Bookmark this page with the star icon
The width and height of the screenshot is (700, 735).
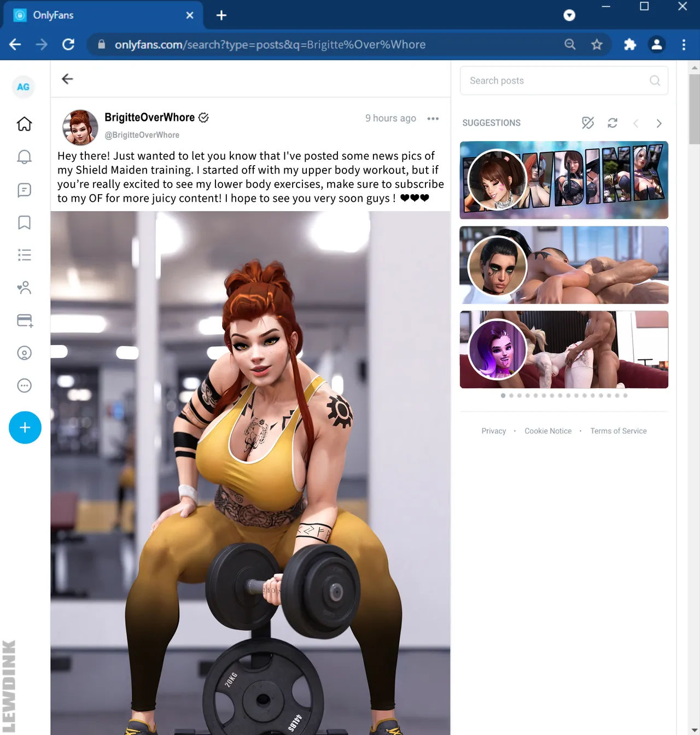point(597,45)
